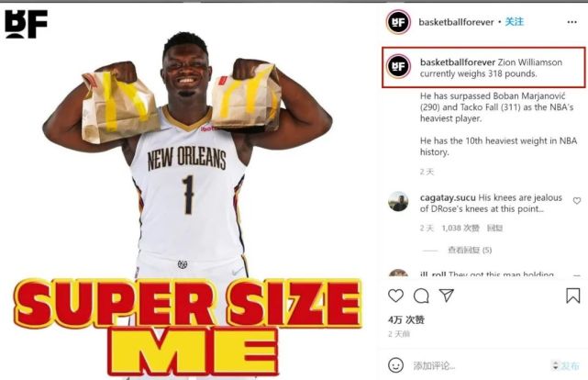Open more options three-dot menu
The height and width of the screenshot is (380, 588).
click(x=571, y=22)
